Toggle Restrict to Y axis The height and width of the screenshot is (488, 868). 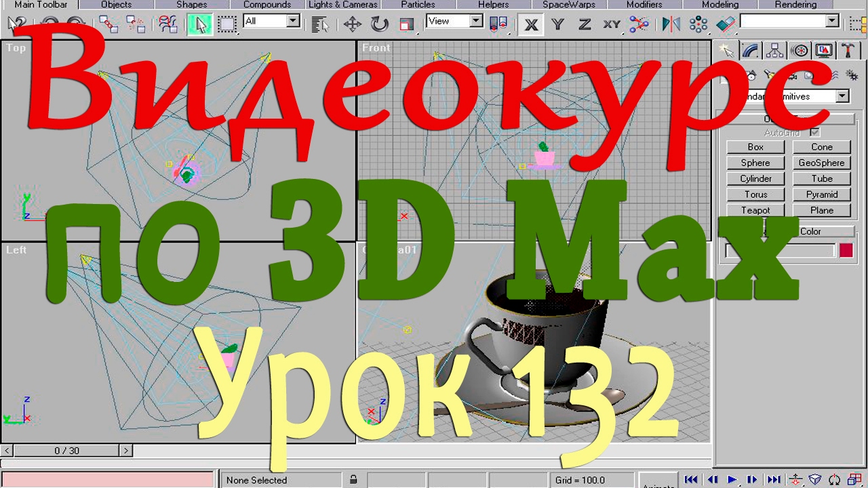pyautogui.click(x=558, y=24)
